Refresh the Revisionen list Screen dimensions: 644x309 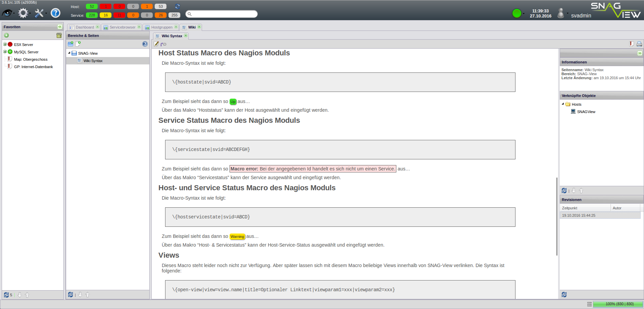point(564,295)
